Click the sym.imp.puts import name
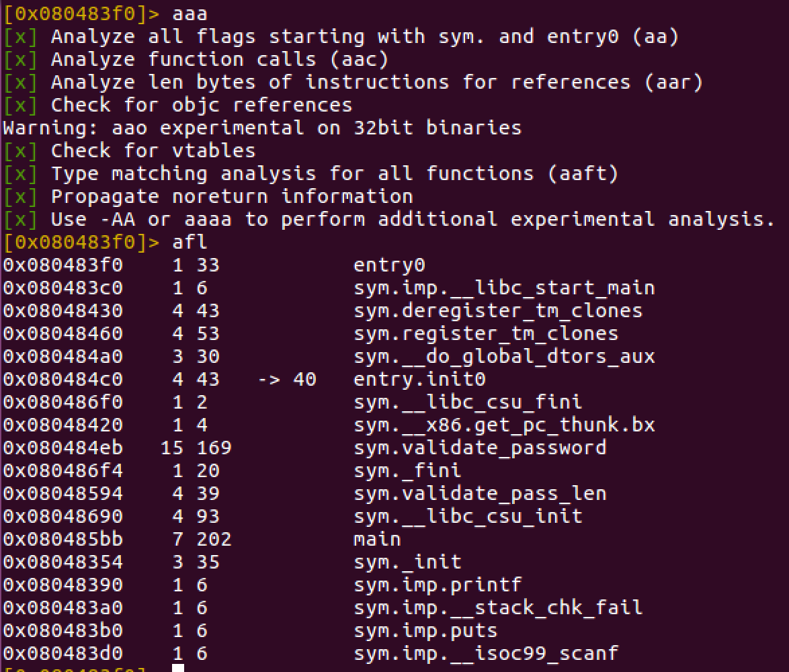789x672 pixels. [425, 630]
